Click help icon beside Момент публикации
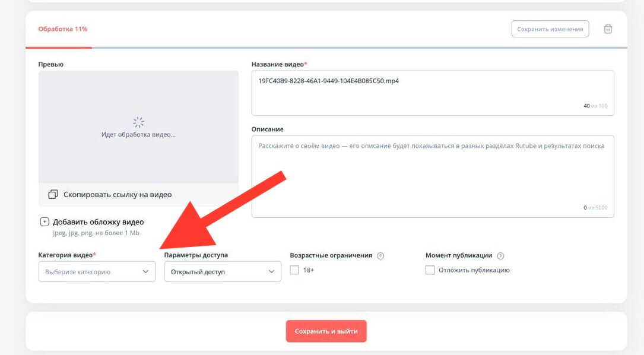Screen dimensions: 644x355 [x=500, y=256]
